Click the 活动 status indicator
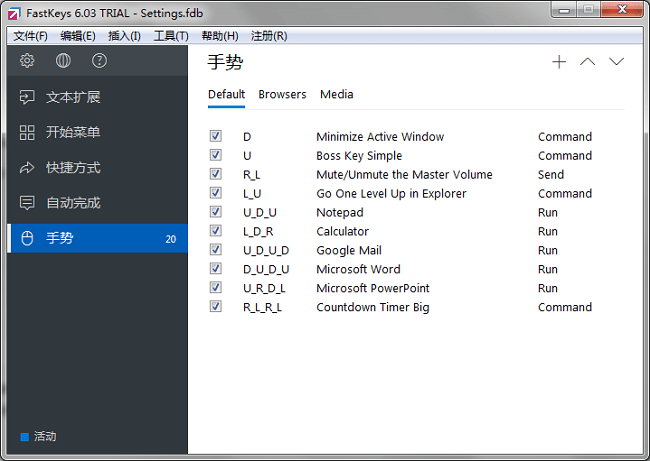The height and width of the screenshot is (461, 650). click(x=39, y=437)
